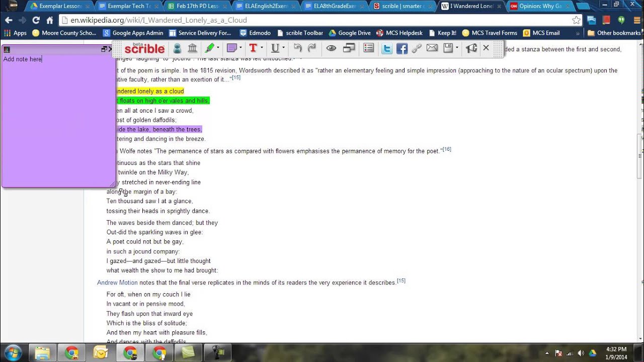
Task: Open Chrome menu hamburger icon
Action: click(636, 20)
